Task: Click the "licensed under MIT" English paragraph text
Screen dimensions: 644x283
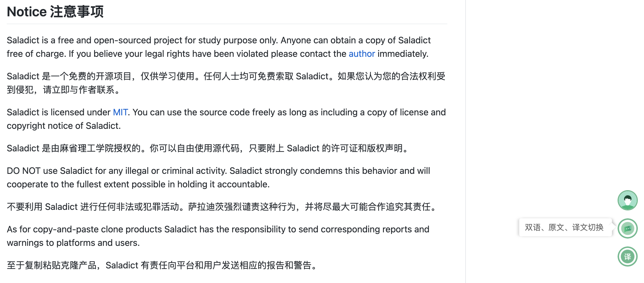Action: pyautogui.click(x=226, y=119)
